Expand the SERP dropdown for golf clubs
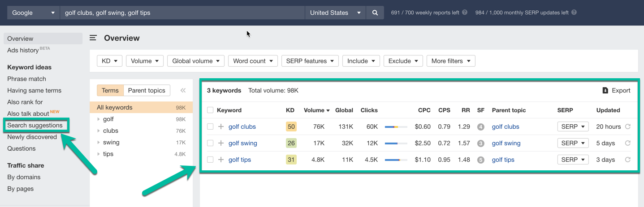644x207 pixels. pyautogui.click(x=573, y=127)
